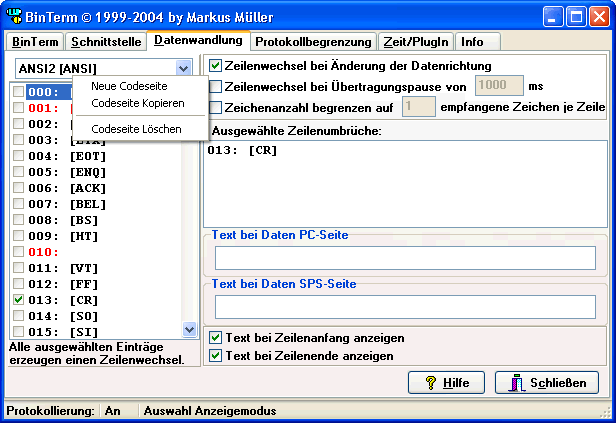Click the Hilfe button with question mark icon
This screenshot has width=616, height=423.
point(446,383)
